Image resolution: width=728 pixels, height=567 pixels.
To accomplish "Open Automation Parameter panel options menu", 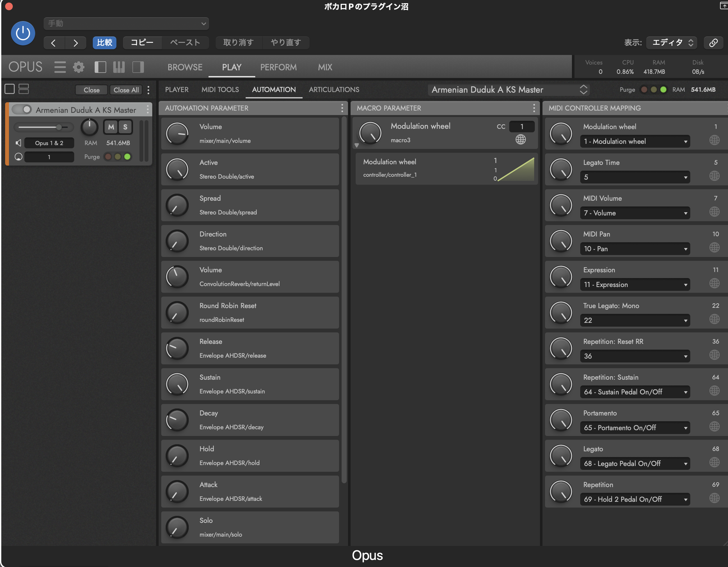I will (x=342, y=108).
